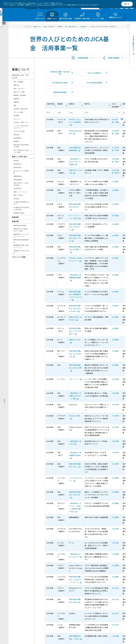Open the 草の根技術協力事業 button
This screenshot has width=136, height=644.
60,83
